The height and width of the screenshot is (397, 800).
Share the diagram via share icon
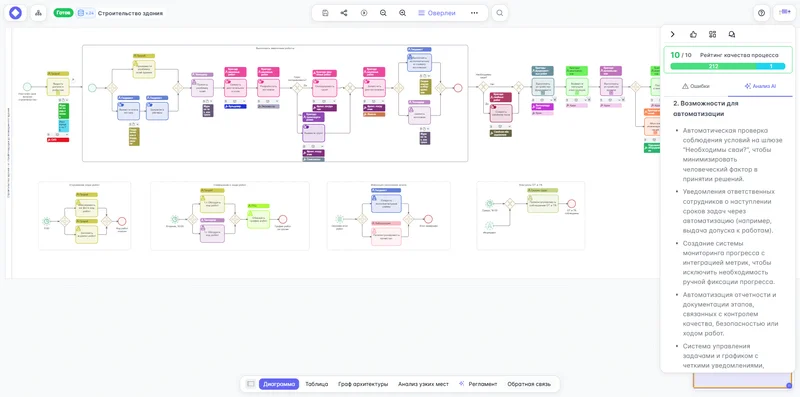point(344,13)
